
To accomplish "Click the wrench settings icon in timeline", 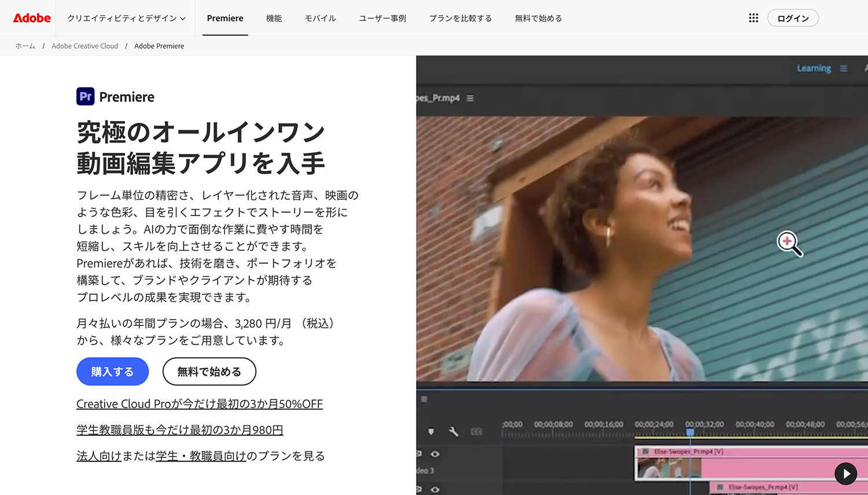I will [454, 431].
